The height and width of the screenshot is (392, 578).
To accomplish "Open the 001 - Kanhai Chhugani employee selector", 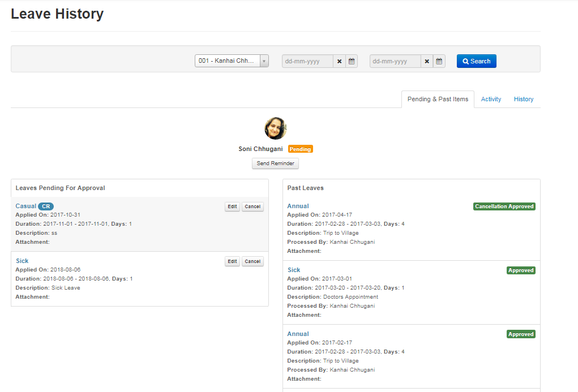I will (227, 61).
